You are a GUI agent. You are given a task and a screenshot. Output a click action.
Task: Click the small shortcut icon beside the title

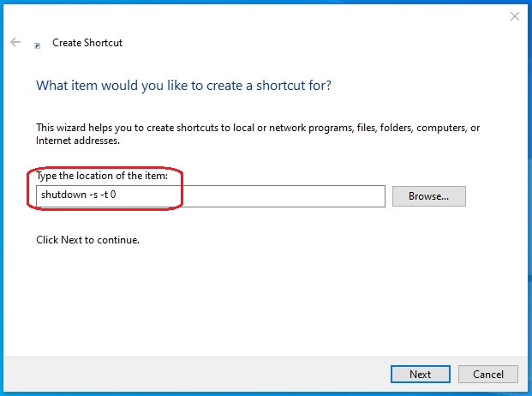37,44
